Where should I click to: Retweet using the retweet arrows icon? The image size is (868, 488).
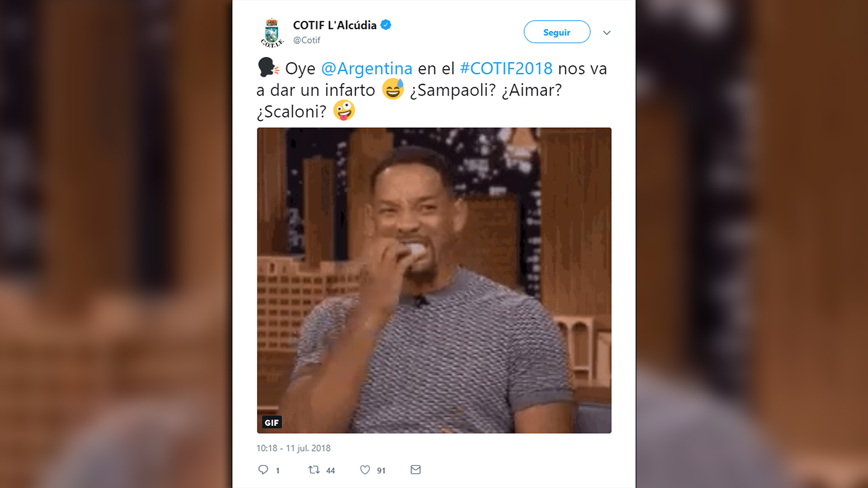[x=314, y=470]
